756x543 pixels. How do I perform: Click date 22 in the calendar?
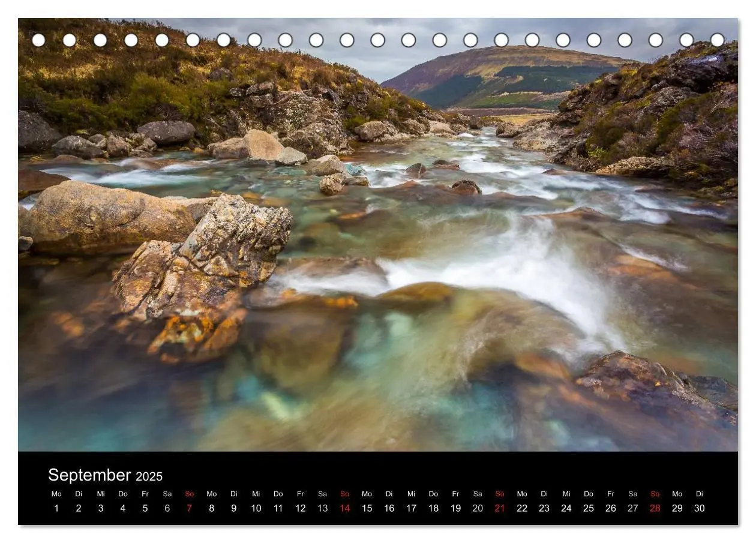coord(523,508)
